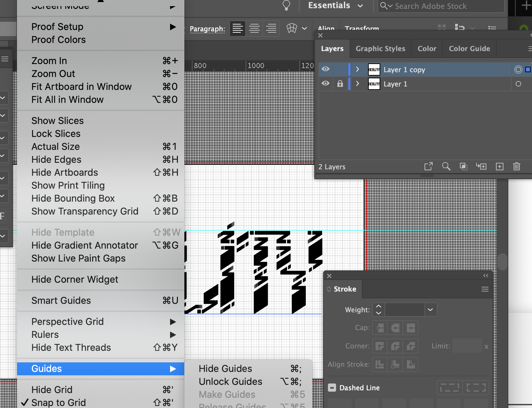Expand the Layer 1 copy contents
532x408 pixels.
[x=357, y=69]
